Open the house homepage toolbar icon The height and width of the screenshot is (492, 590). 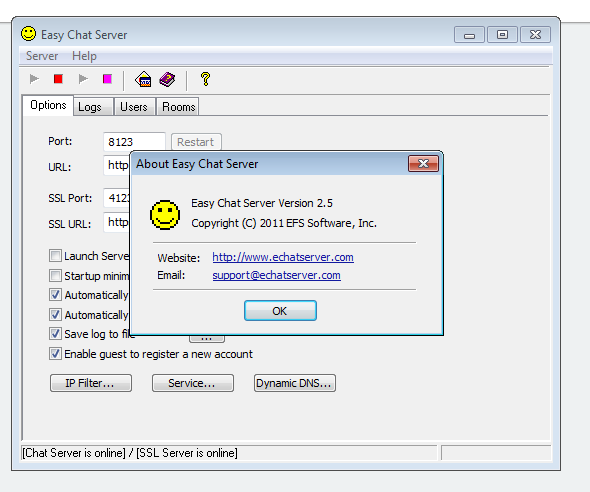tap(143, 79)
